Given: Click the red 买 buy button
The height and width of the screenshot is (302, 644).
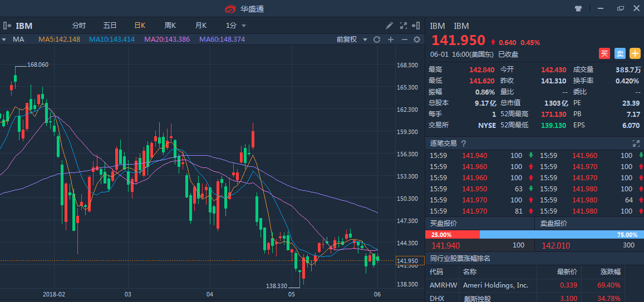Looking at the screenshot, I should click(x=604, y=53).
